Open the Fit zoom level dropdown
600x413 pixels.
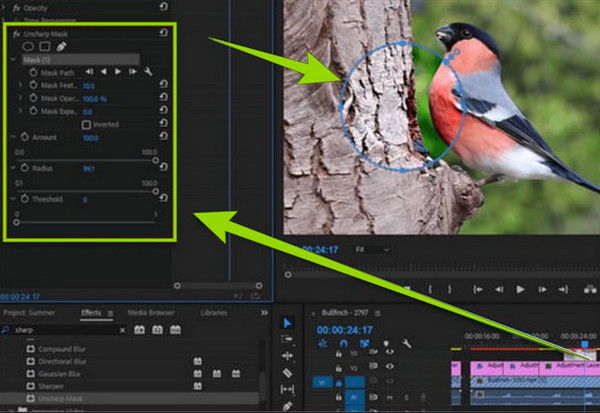click(x=372, y=250)
